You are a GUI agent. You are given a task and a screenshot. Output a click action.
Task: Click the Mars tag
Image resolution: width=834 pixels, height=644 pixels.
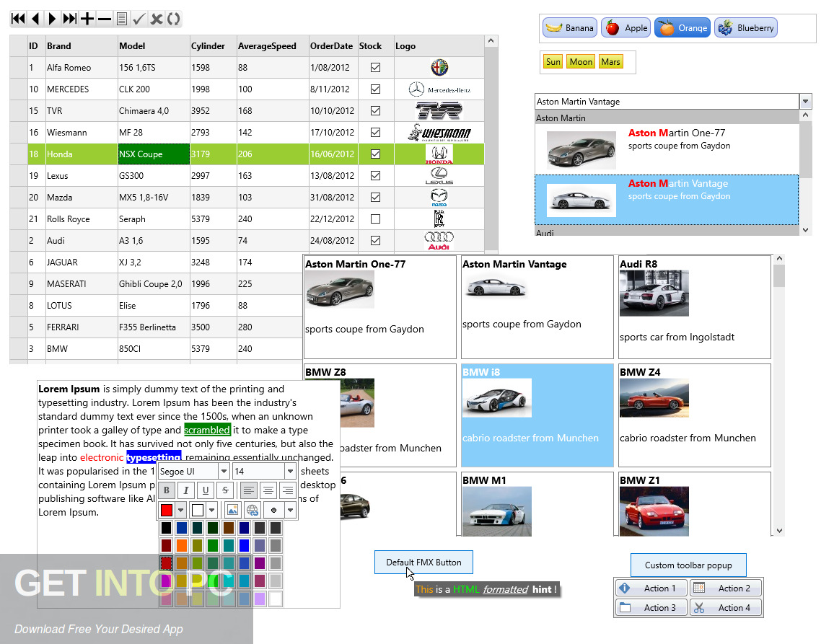610,62
